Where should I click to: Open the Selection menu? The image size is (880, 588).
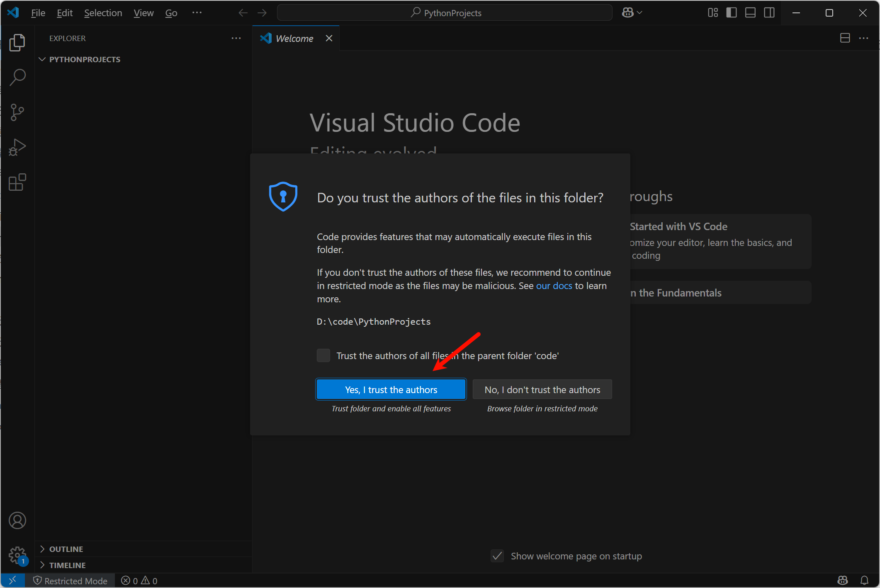pyautogui.click(x=103, y=13)
